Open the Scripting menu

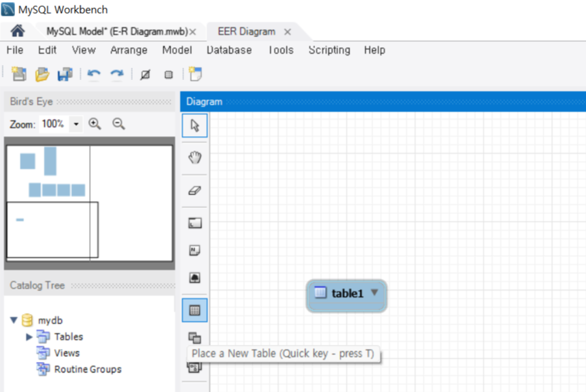coord(329,50)
